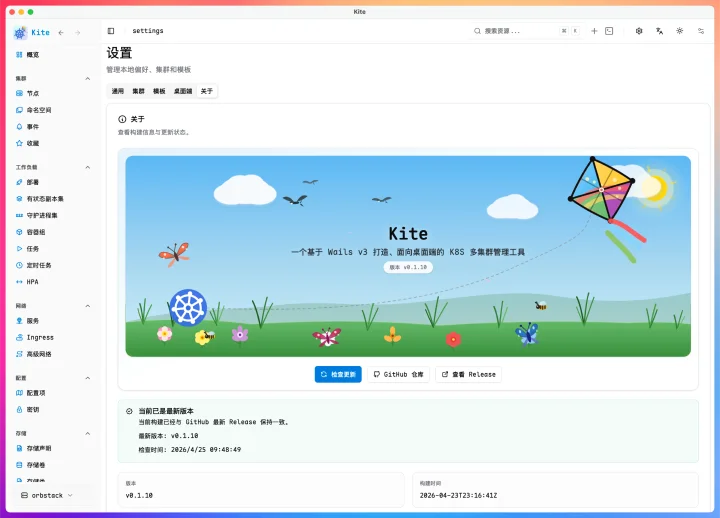Collapse the 配置 sidebar section
Screen dimensions: 720x518
(88, 378)
